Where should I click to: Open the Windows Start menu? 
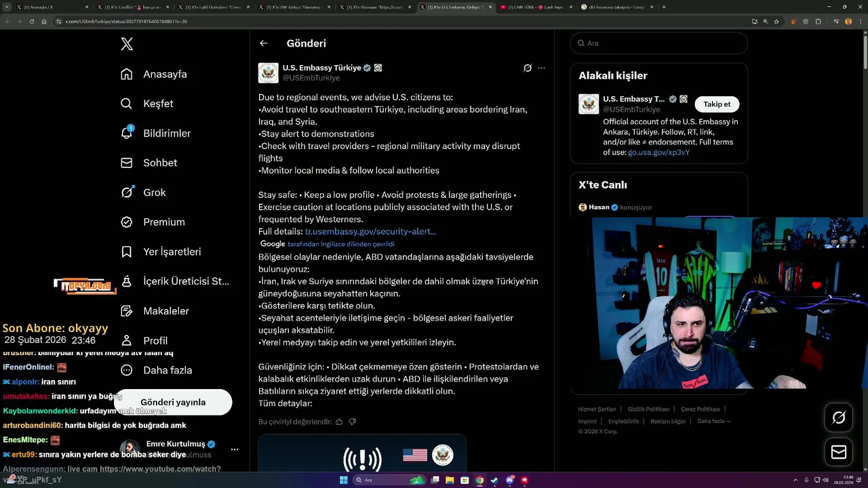coord(343,481)
